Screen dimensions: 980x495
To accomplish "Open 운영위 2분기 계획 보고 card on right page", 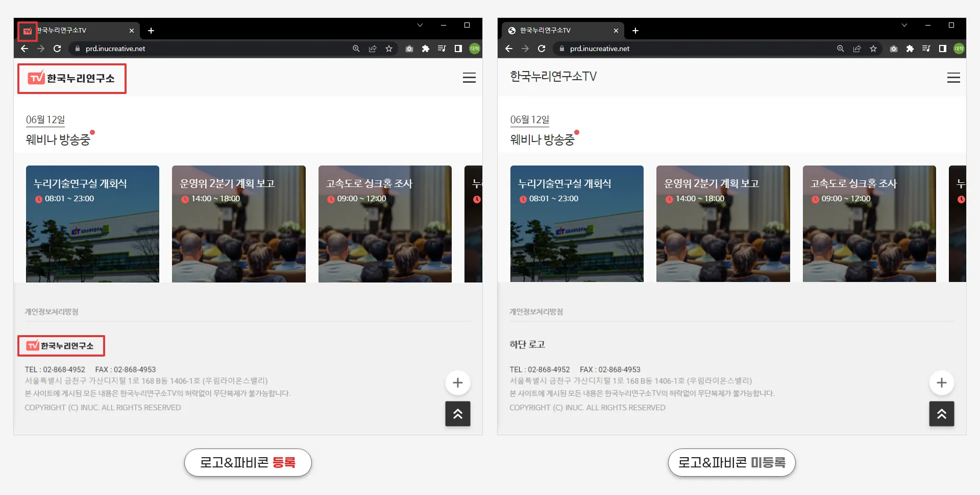I will pos(723,224).
